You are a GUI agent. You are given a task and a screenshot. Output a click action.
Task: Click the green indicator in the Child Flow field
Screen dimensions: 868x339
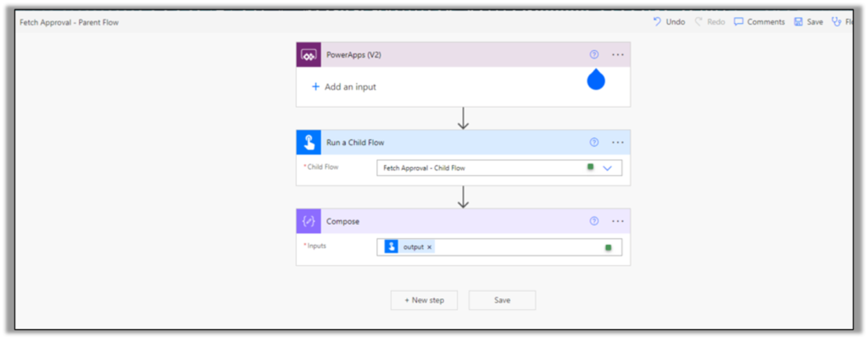[x=591, y=167]
